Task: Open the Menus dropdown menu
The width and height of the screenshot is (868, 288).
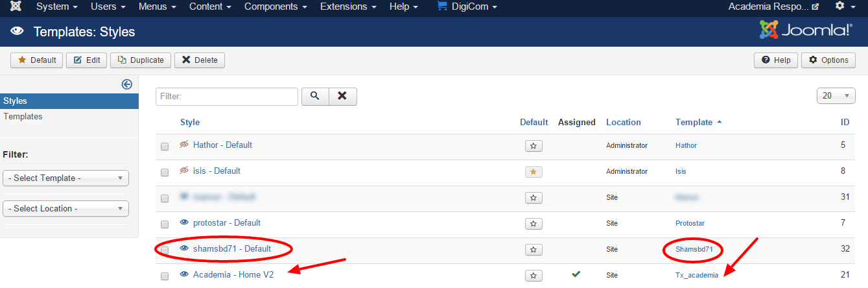Action: (x=158, y=6)
